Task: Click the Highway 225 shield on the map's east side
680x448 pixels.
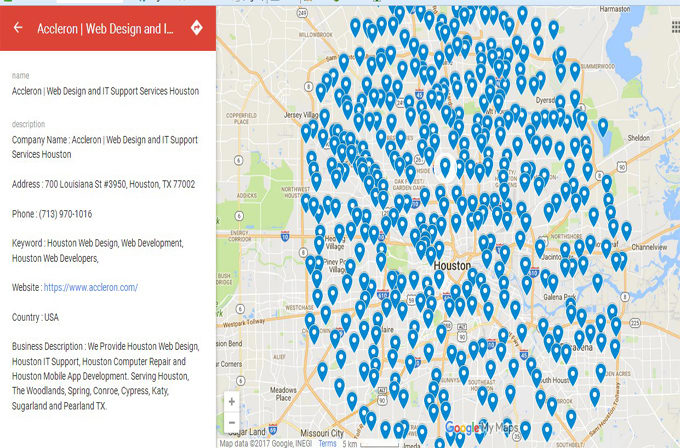Action: [x=634, y=322]
